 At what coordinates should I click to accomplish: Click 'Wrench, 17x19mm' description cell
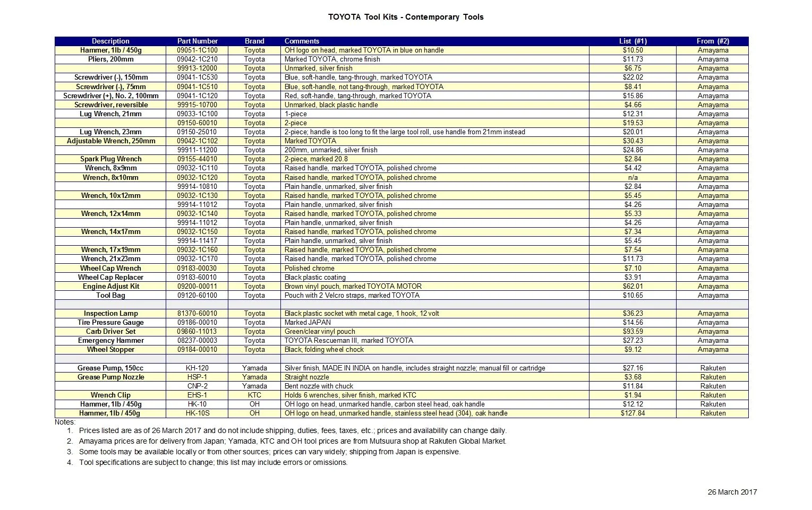tap(110, 249)
